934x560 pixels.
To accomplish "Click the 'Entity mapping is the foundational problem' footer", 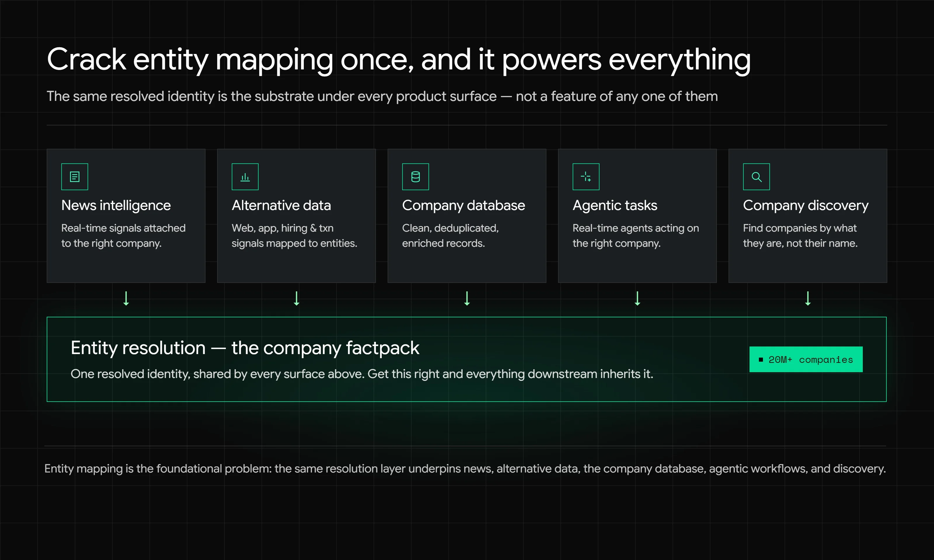I will [465, 468].
